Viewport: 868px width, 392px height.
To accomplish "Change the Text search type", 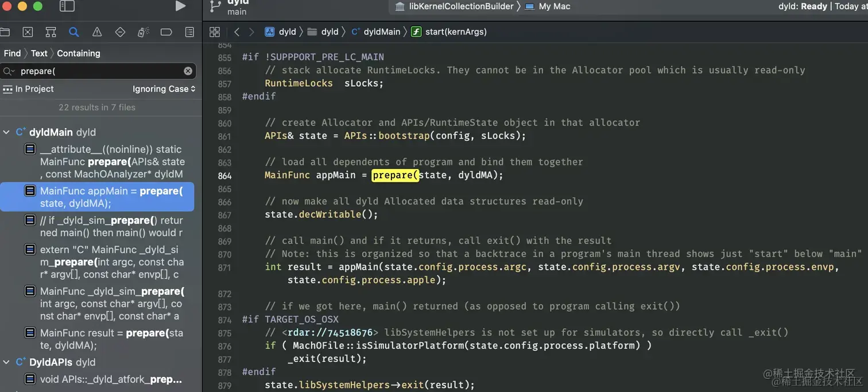I will tap(39, 53).
